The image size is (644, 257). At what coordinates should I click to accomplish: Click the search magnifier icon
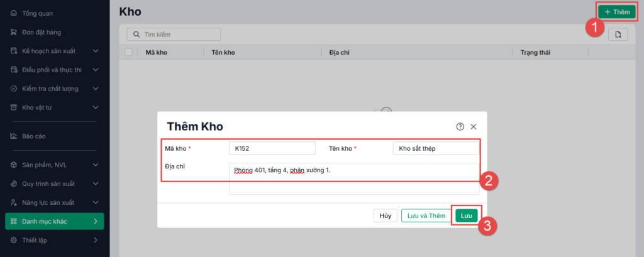click(x=135, y=35)
